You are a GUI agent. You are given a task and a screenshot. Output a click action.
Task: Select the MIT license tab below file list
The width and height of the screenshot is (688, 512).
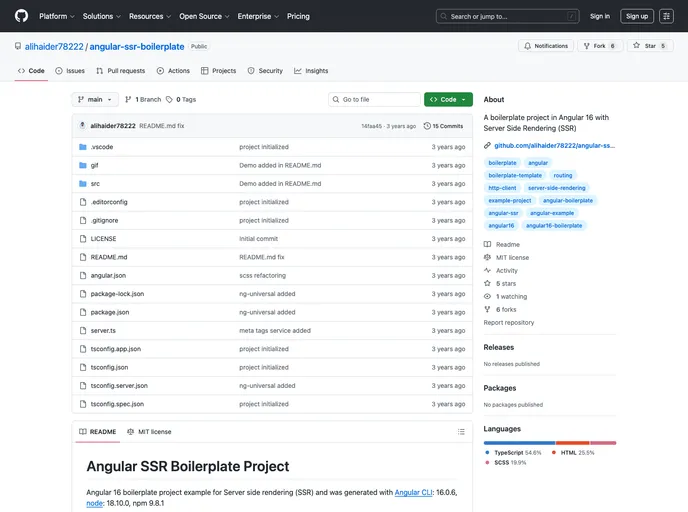point(149,432)
